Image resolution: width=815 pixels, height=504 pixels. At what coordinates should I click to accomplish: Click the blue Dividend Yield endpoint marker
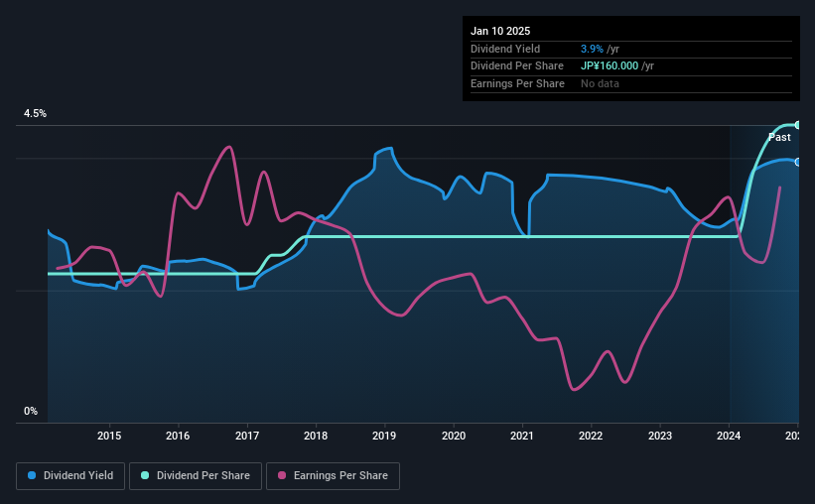[798, 162]
